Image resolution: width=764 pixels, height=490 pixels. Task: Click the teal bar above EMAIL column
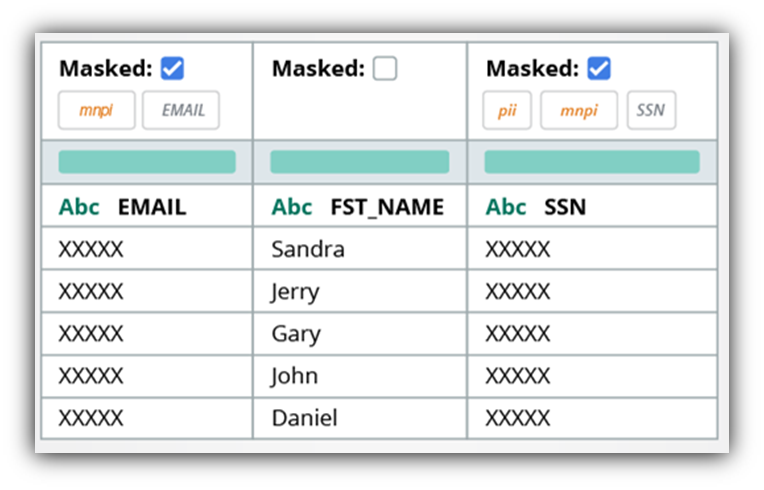[147, 162]
